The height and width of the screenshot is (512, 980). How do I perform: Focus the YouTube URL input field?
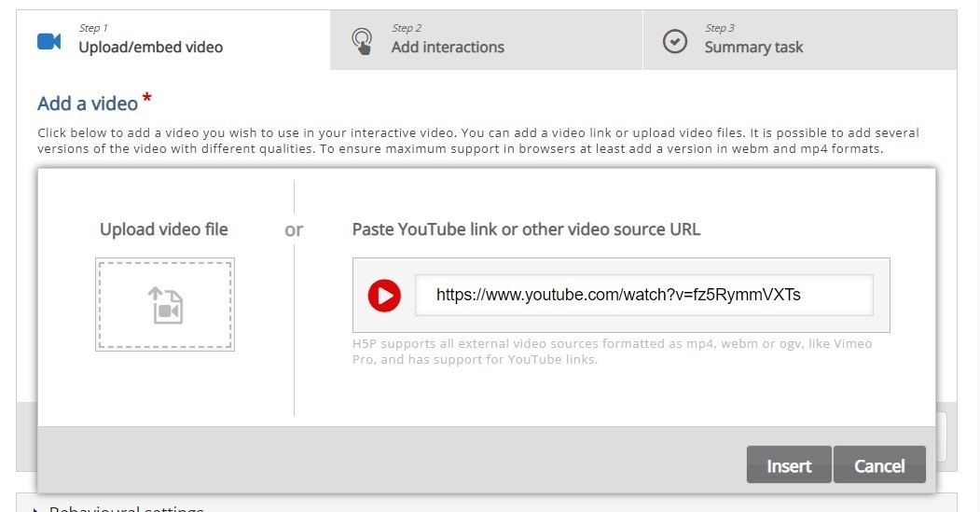click(x=644, y=295)
